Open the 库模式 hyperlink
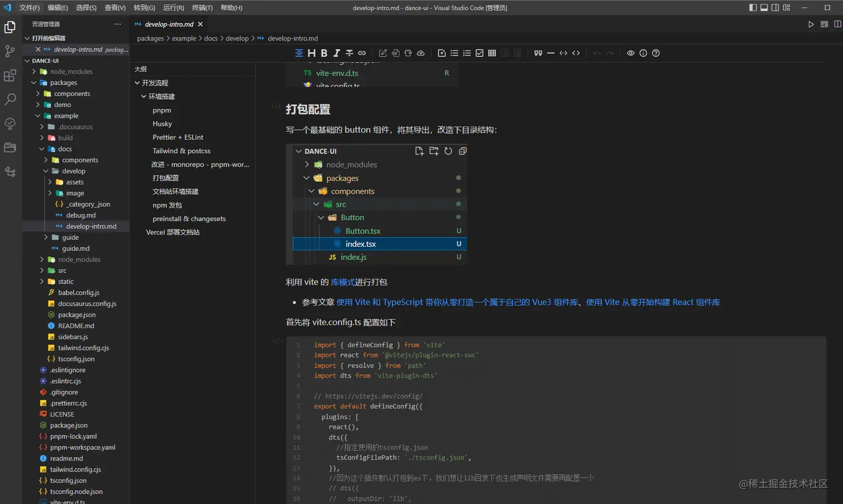The height and width of the screenshot is (504, 843). pyautogui.click(x=343, y=282)
